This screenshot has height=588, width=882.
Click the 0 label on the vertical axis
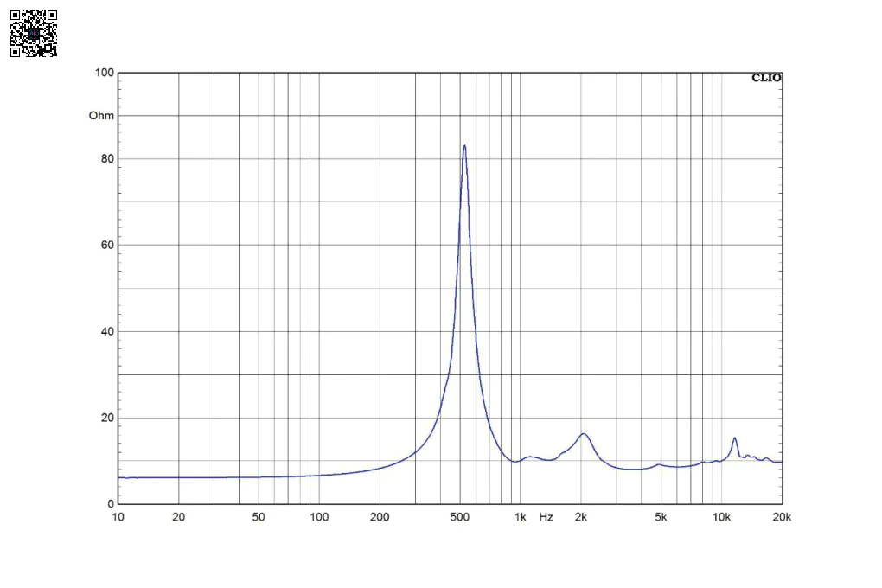tap(110, 504)
